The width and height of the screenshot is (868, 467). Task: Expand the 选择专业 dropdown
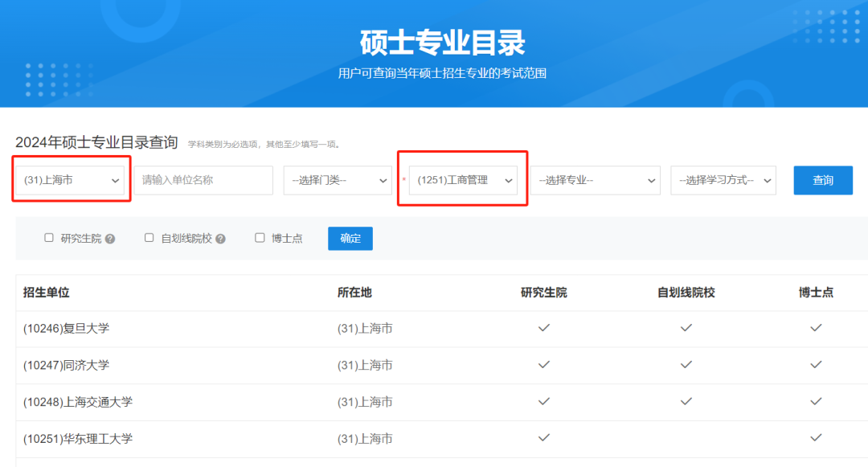point(595,181)
